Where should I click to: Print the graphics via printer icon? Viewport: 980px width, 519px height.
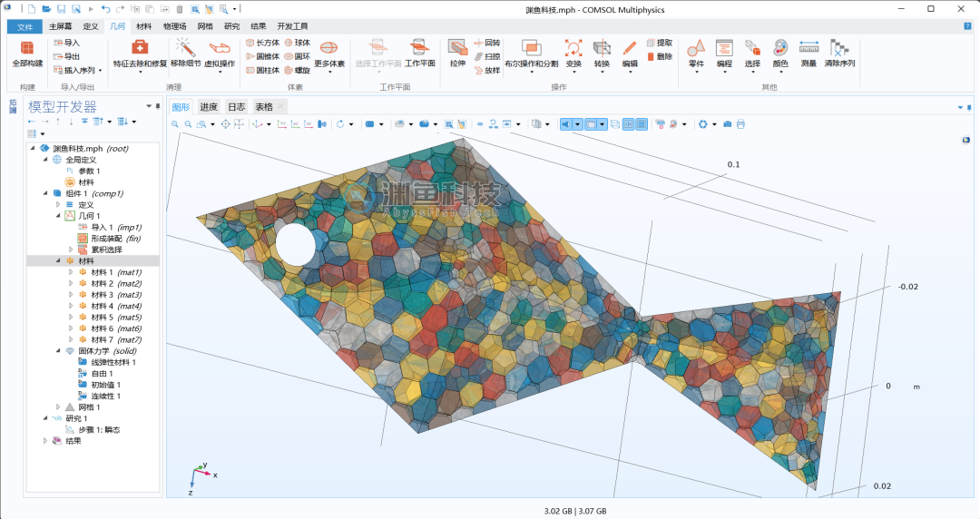[x=740, y=124]
